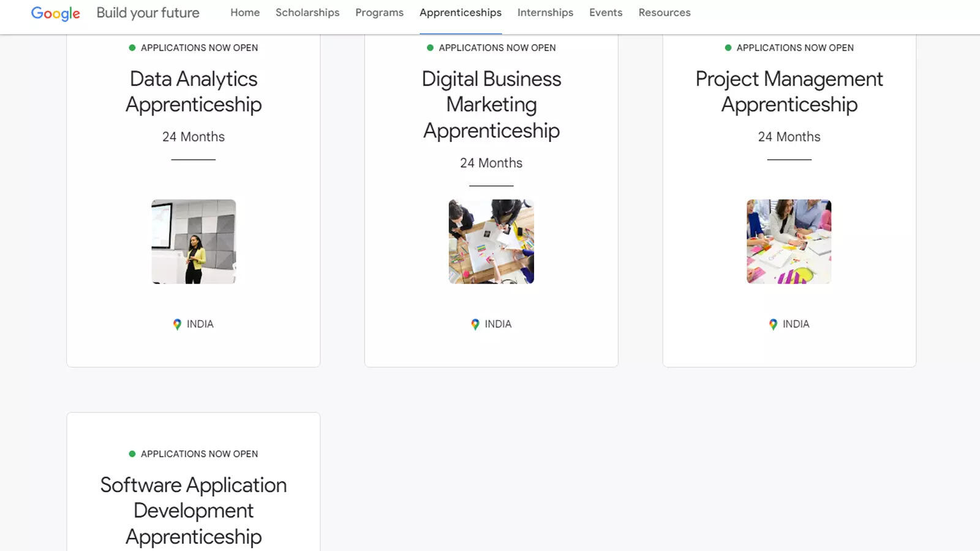Click the India location pin on Data Analytics card

[178, 324]
